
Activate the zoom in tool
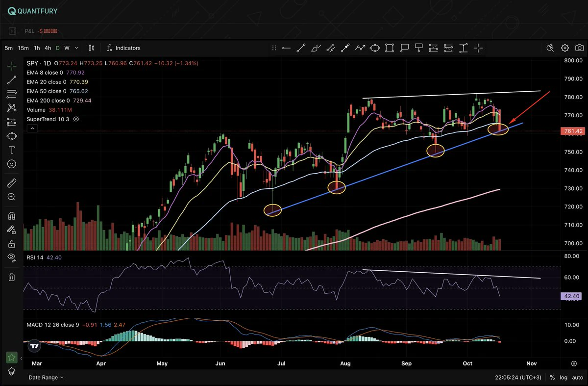pos(12,197)
